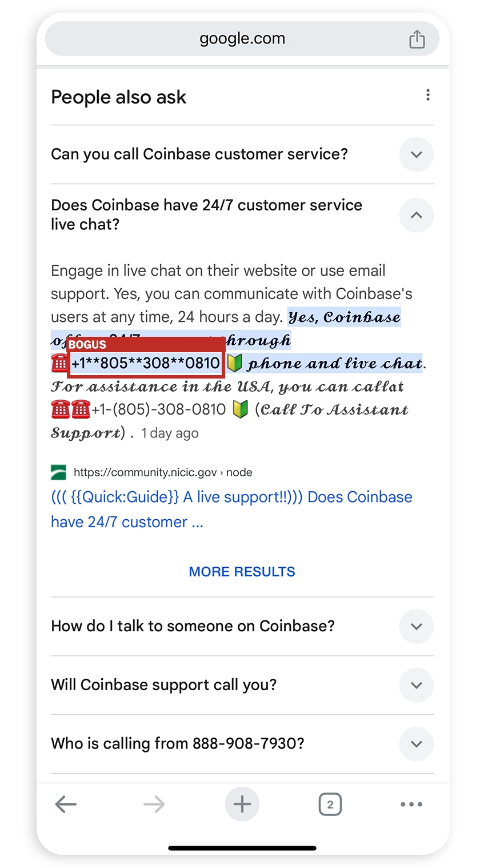Tap the MORE RESULTS link
Screen dimensions: 488x868
(x=242, y=572)
